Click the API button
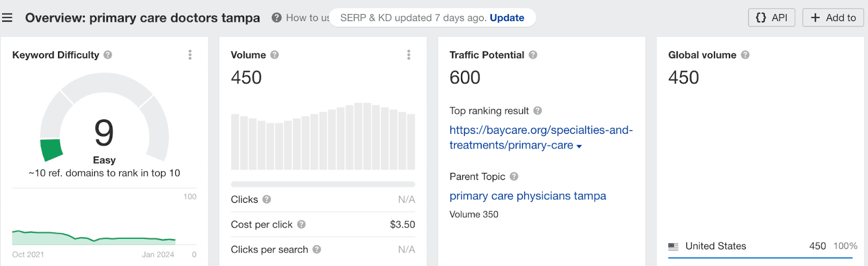 tap(771, 18)
